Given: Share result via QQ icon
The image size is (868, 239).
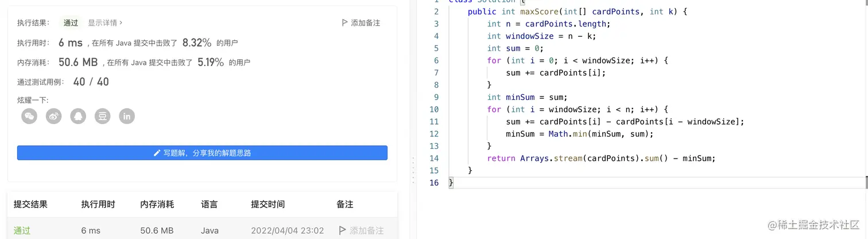Looking at the screenshot, I should coord(78,116).
